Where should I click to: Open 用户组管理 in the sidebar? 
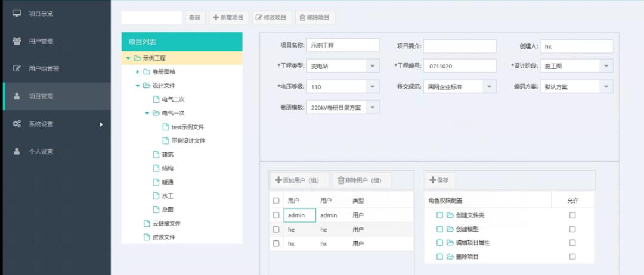point(57,68)
